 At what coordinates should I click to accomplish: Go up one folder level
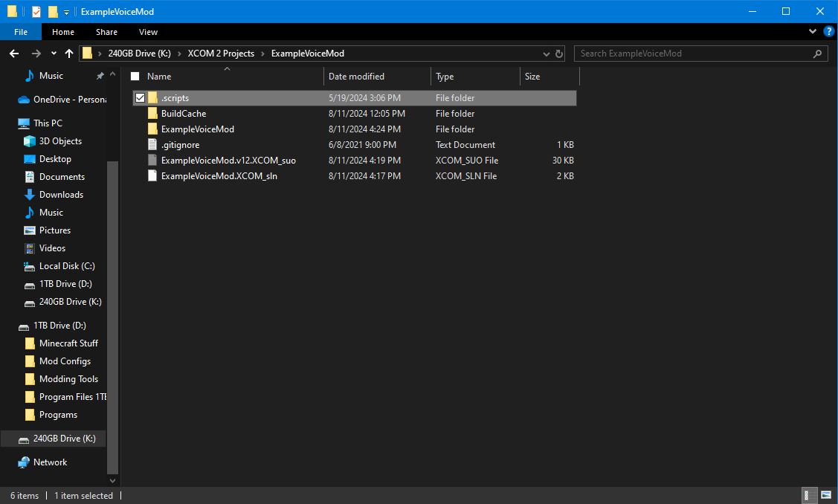pyautogui.click(x=69, y=54)
